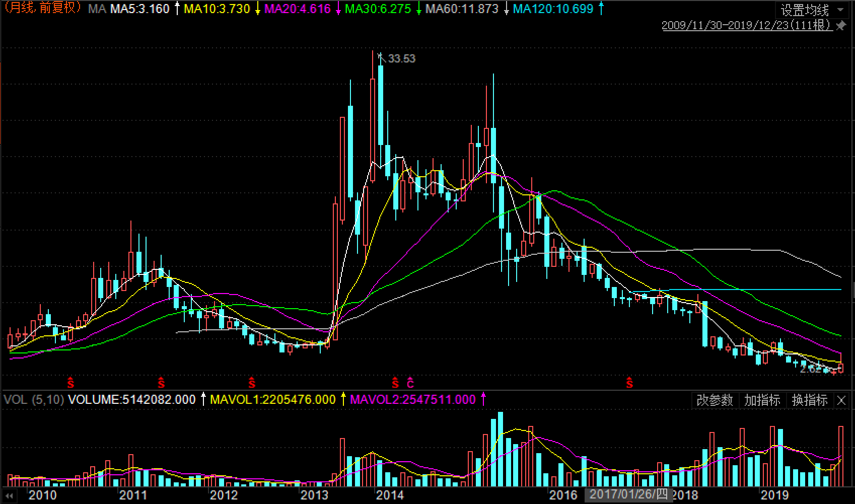Click the cyan arrow after MA120 value

tap(601, 9)
